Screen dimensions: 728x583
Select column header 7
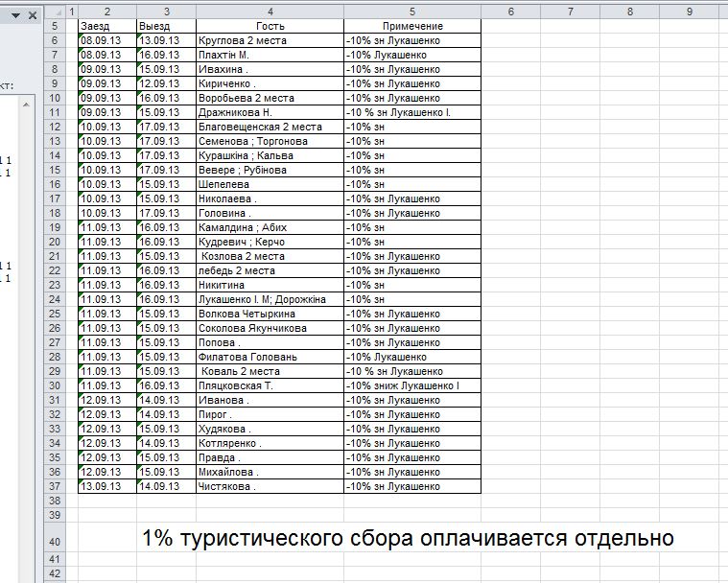coord(570,12)
